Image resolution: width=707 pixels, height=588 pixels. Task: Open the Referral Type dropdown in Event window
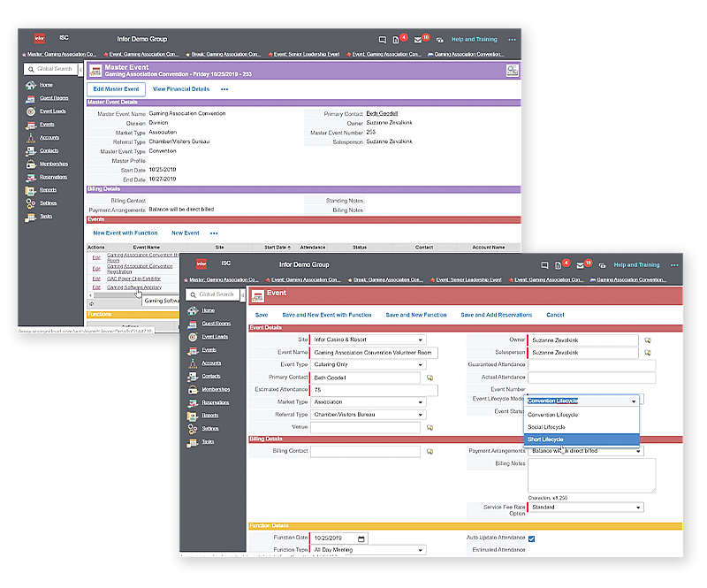(x=368, y=415)
